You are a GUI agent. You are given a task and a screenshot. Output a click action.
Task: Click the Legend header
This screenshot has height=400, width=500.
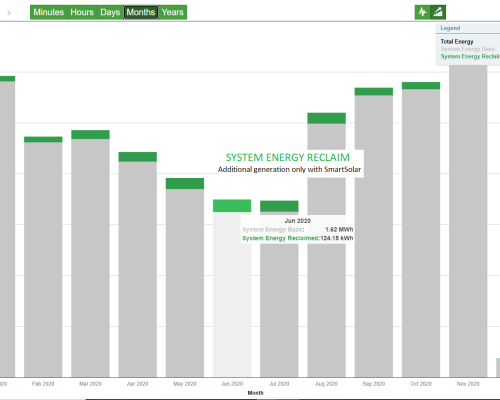tap(450, 28)
